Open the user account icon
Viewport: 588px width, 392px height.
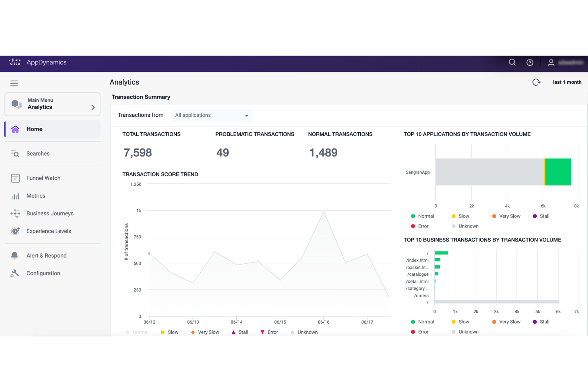pyautogui.click(x=551, y=62)
